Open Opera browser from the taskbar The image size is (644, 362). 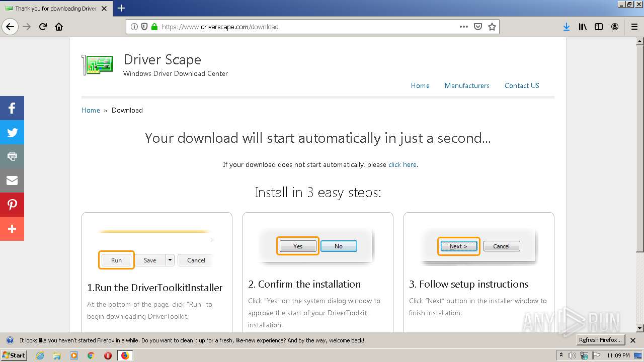tap(108, 355)
